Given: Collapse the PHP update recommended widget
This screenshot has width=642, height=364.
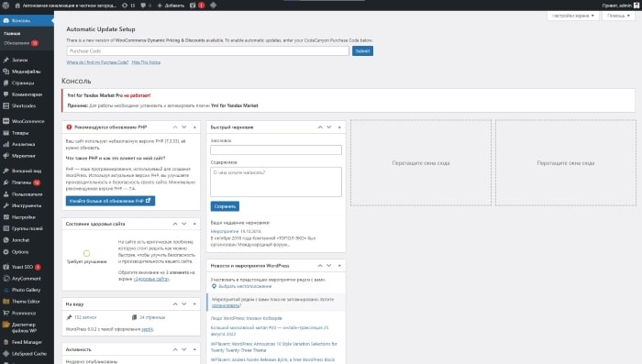Looking at the screenshot, I should click(194, 127).
